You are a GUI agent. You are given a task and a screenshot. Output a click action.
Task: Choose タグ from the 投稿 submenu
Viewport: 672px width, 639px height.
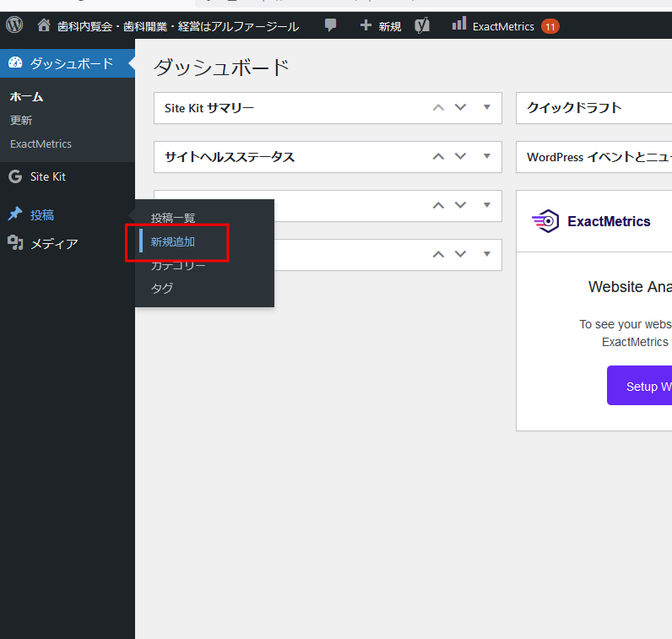click(x=162, y=288)
